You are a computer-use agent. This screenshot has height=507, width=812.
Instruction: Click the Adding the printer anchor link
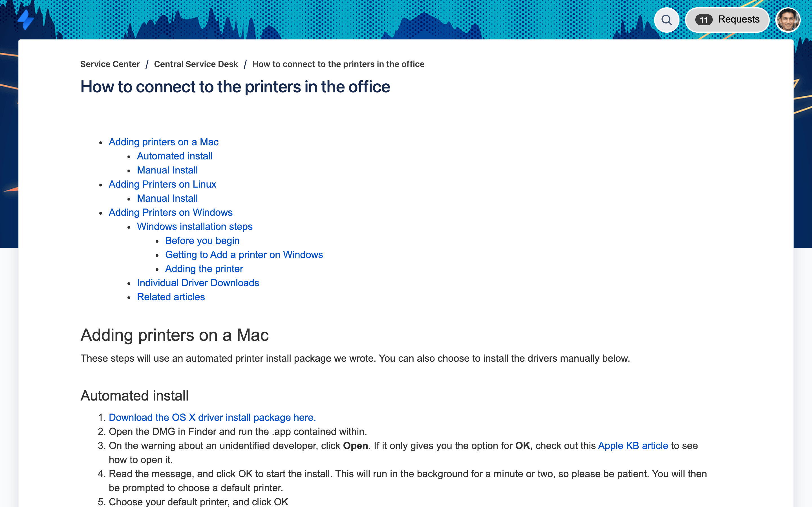coord(205,269)
